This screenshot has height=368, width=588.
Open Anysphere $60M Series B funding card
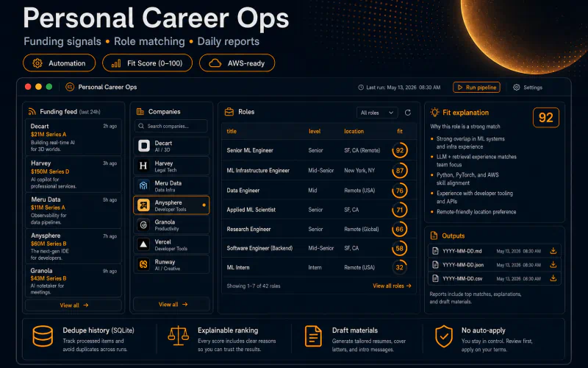[73, 247]
